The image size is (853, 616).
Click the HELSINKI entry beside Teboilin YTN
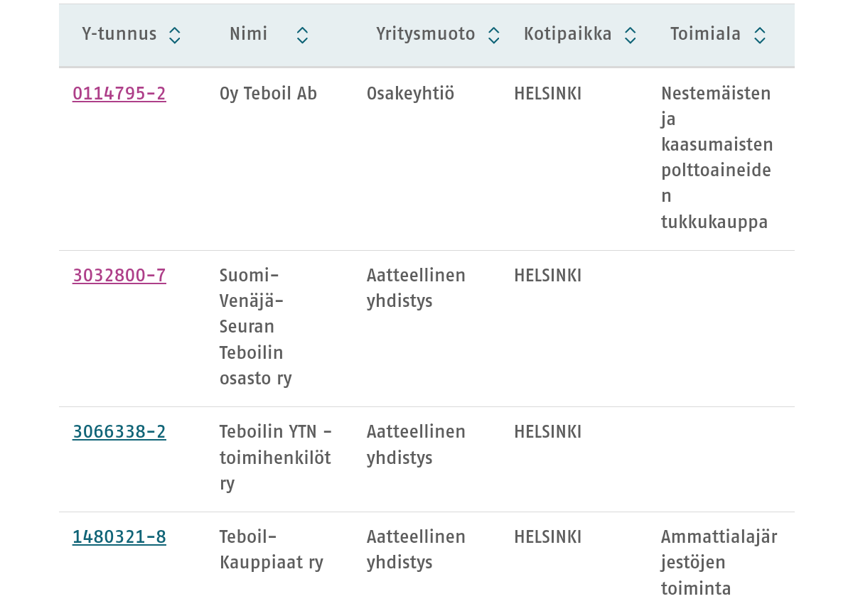tap(548, 432)
